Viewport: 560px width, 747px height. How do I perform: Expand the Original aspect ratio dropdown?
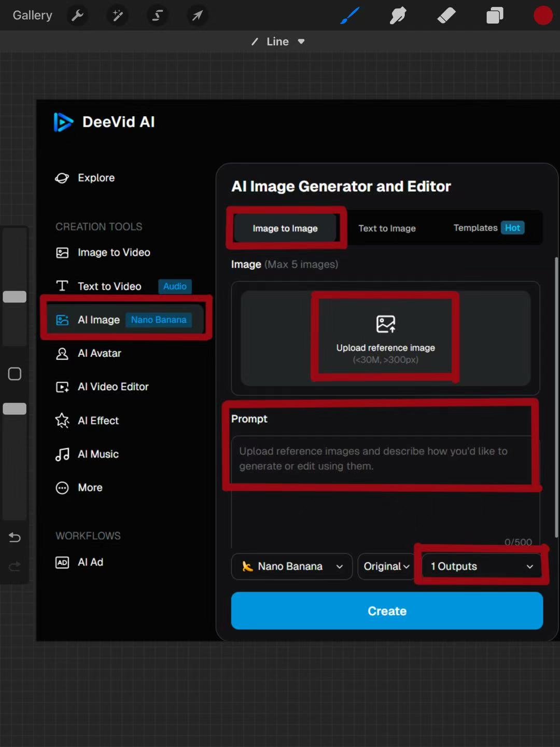[x=386, y=566]
